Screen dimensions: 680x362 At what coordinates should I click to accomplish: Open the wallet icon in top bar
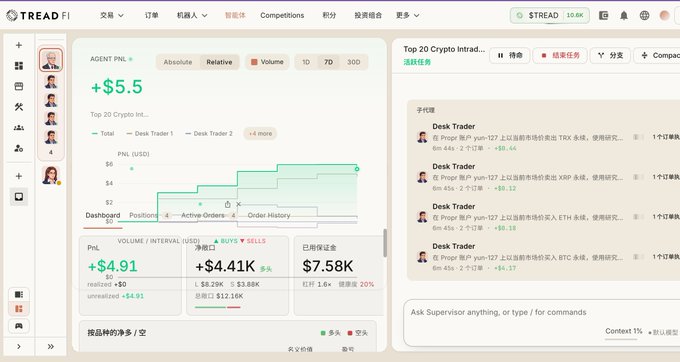603,16
